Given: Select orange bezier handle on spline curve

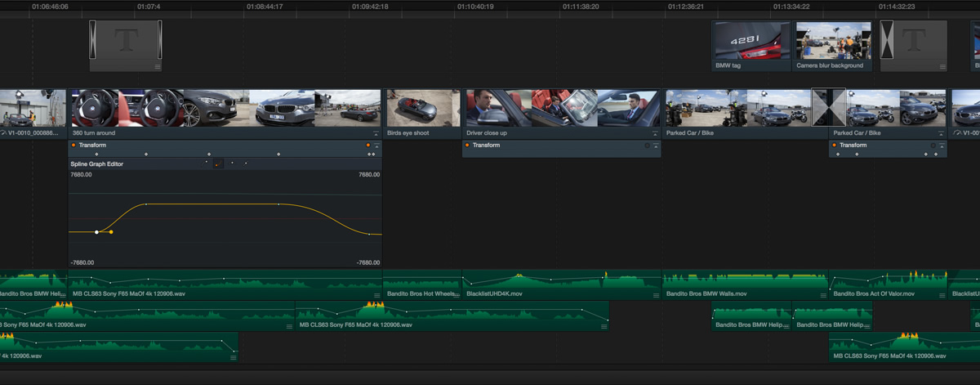Looking at the screenshot, I should 111,232.
